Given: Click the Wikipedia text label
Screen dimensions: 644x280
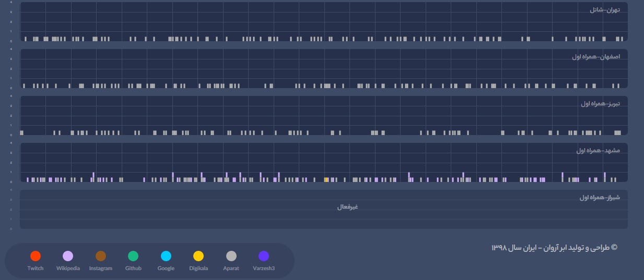Looking at the screenshot, I should (68, 269).
